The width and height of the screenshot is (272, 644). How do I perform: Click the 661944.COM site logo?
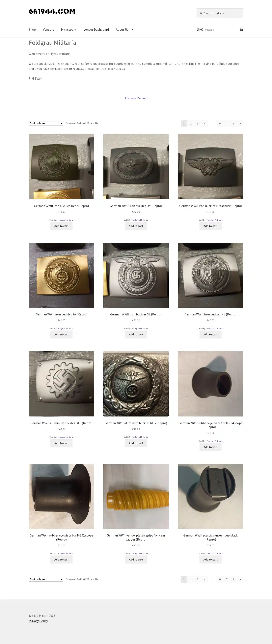tap(52, 11)
